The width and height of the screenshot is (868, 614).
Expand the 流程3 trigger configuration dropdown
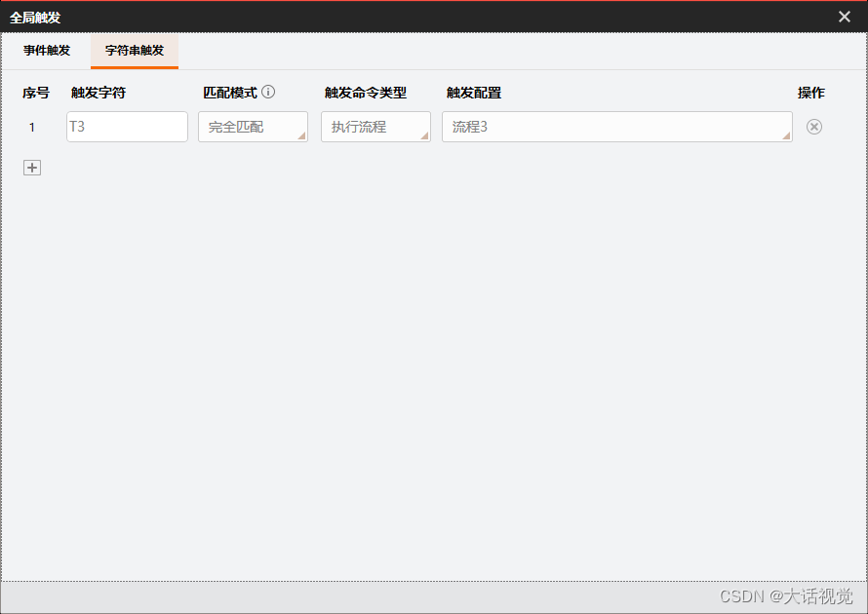click(617, 127)
